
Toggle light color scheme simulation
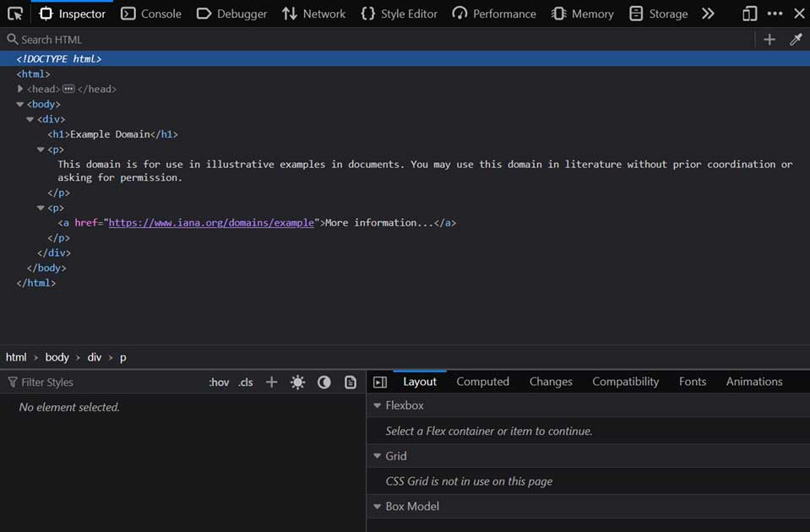[297, 383]
